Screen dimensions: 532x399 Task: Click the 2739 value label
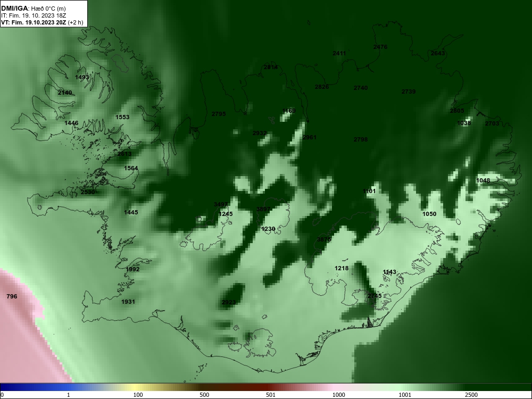[409, 92]
